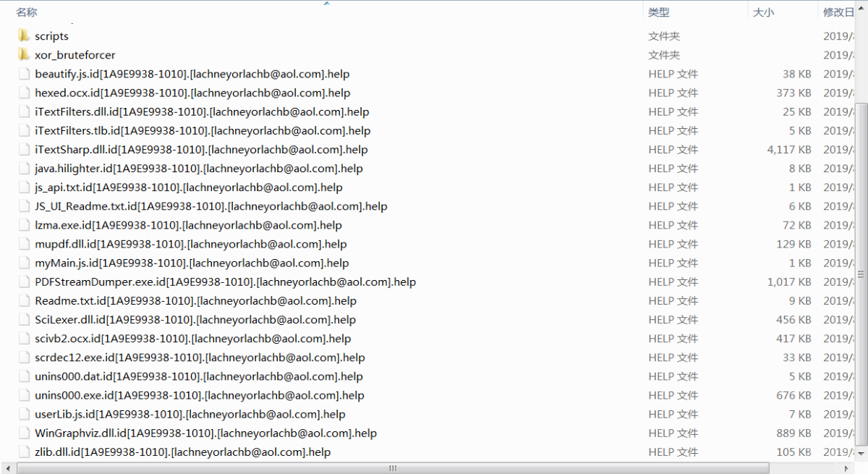Click the file icon beside scrdec12.exe.id
This screenshot has height=474, width=868.
pos(24,357)
